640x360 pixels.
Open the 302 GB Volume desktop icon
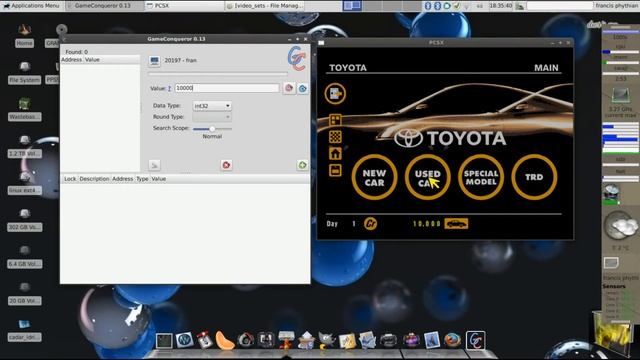(x=24, y=220)
